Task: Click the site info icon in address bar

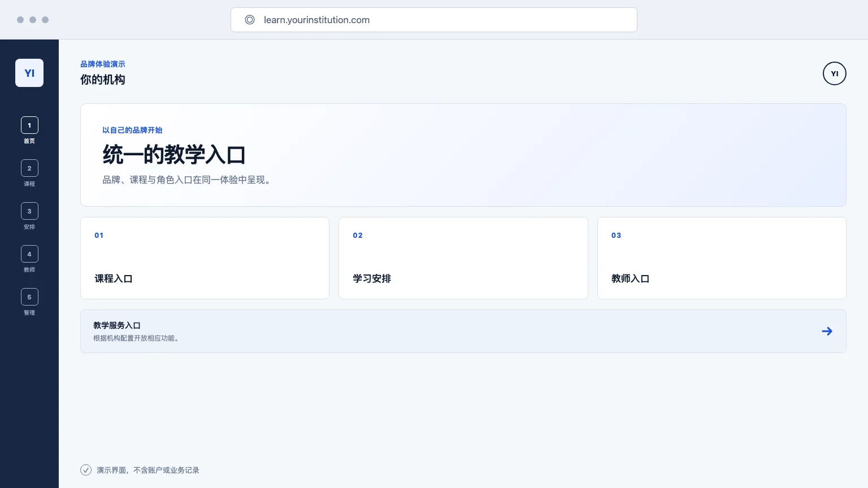Action: coord(250,20)
